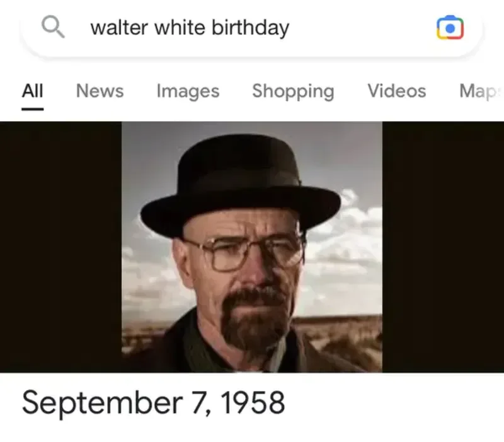Open the partially visible Maps tab
504x442 pixels.
[481, 91]
